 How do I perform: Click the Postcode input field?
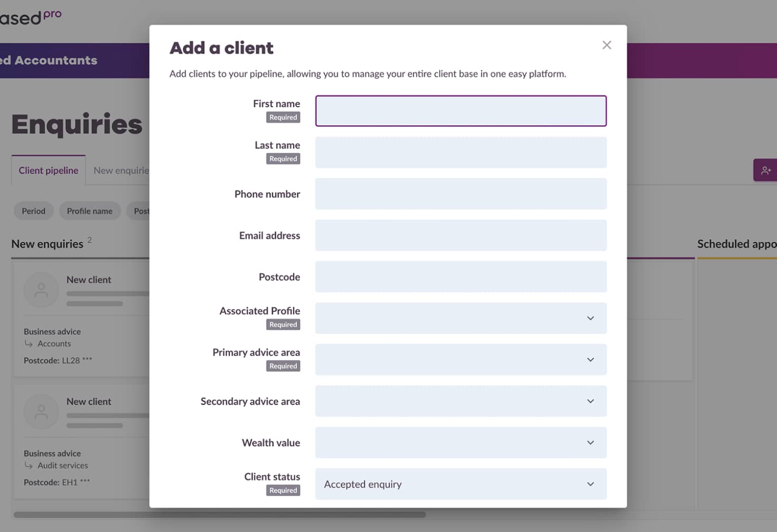coord(461,277)
